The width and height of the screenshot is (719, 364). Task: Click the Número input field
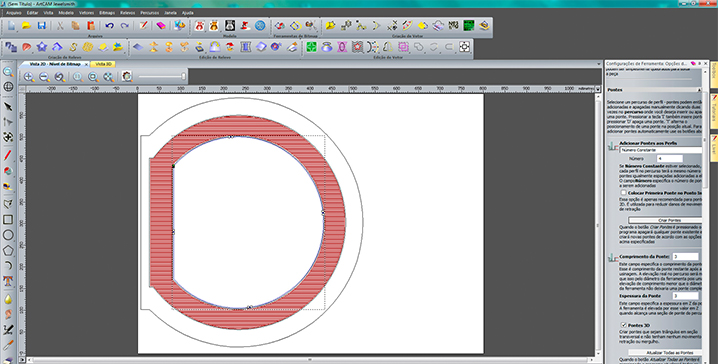click(670, 159)
